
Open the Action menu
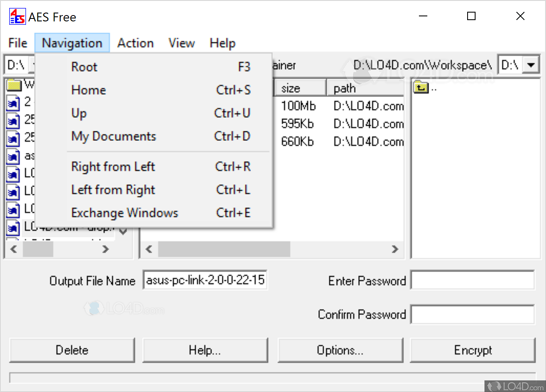tap(135, 43)
